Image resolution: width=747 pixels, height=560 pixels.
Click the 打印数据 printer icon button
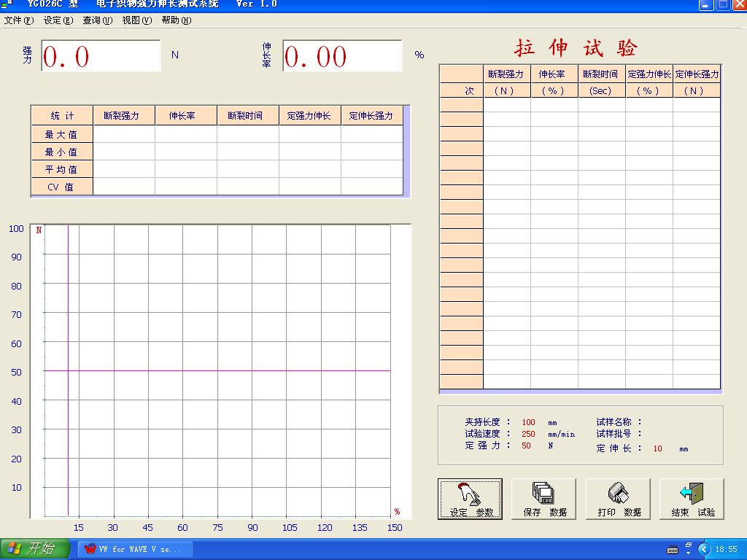tap(619, 499)
